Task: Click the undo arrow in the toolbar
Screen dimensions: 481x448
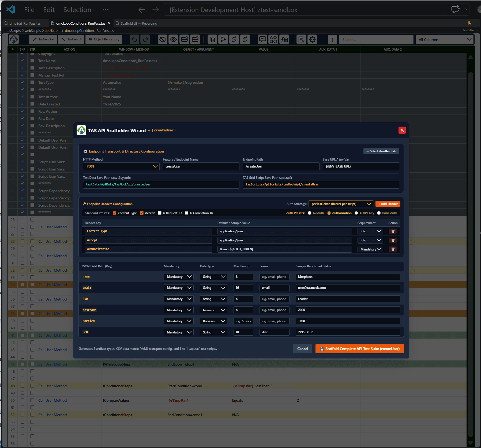Action: tap(134, 40)
